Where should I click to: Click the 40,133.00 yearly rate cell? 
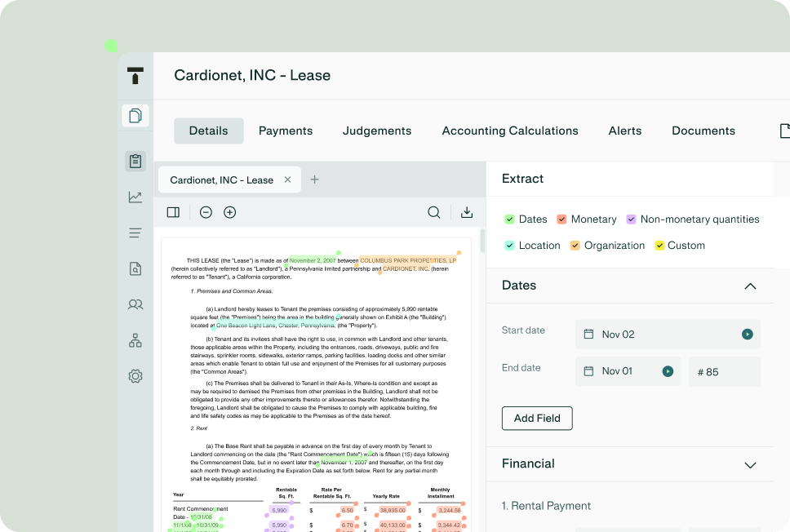tap(393, 525)
